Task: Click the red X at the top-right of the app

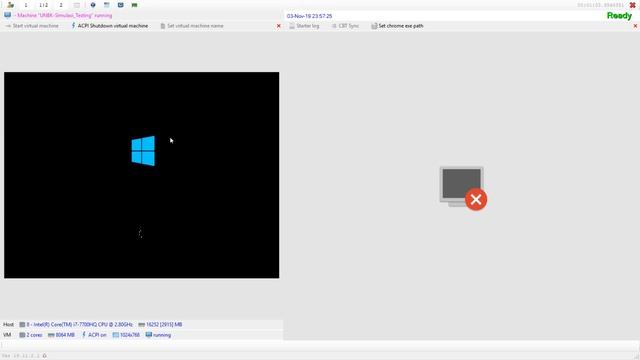Action: [x=633, y=5]
